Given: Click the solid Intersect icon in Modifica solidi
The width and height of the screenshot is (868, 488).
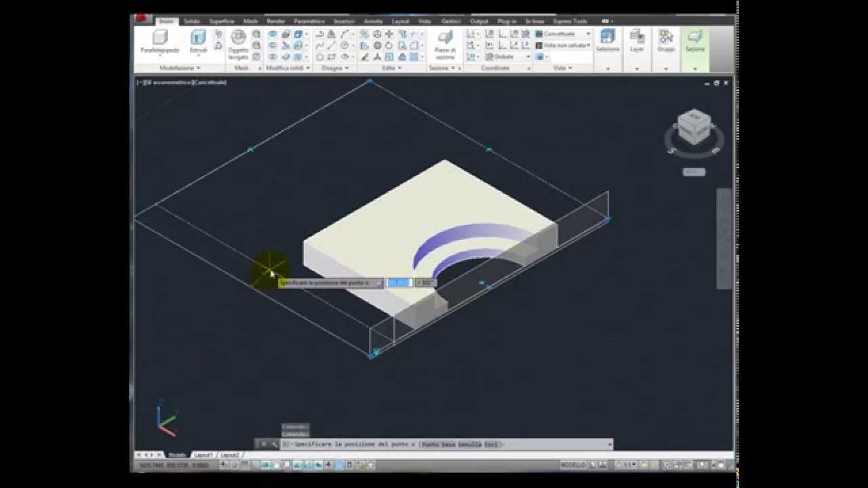Looking at the screenshot, I should point(273,57).
